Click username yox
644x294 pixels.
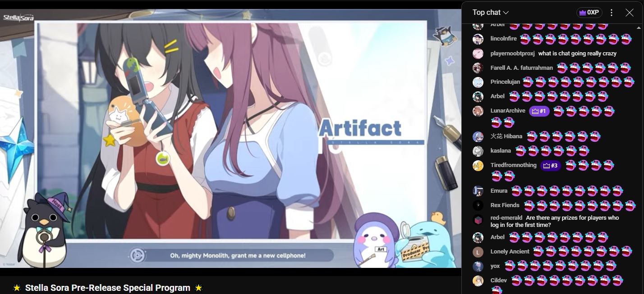coord(495,266)
